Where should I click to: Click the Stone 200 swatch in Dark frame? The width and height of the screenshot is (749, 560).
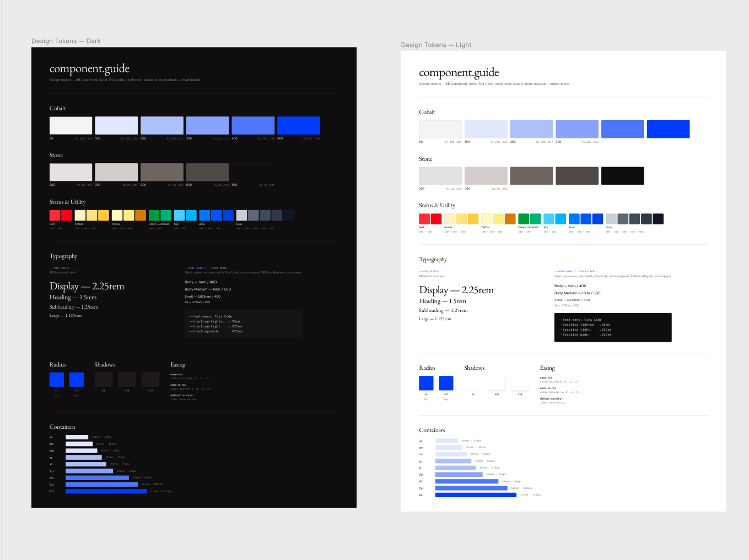[x=71, y=172]
